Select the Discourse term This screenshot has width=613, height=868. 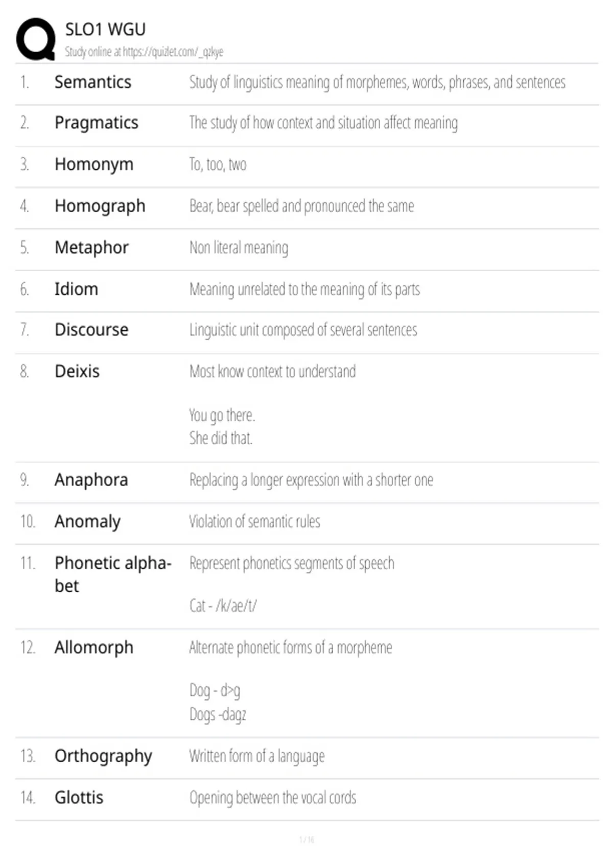91,330
